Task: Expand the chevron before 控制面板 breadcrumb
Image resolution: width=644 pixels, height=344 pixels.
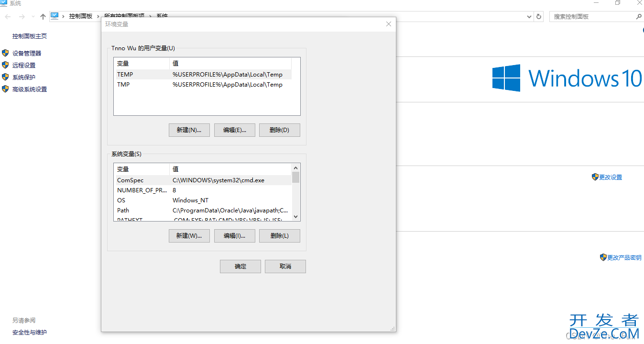Action: tap(63, 16)
